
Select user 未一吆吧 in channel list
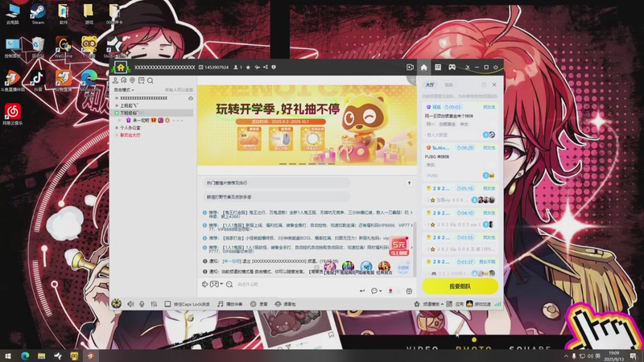pos(141,120)
